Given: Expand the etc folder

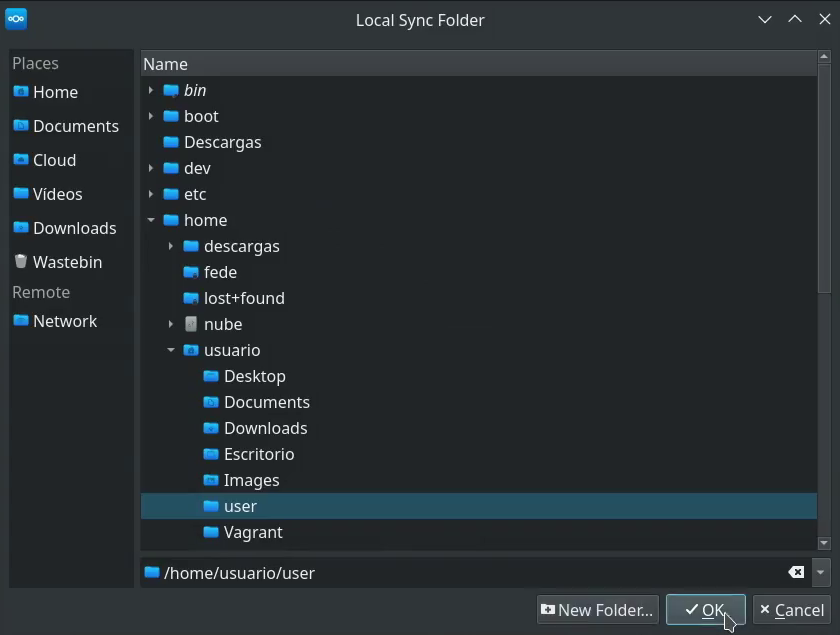Looking at the screenshot, I should coord(151,194).
